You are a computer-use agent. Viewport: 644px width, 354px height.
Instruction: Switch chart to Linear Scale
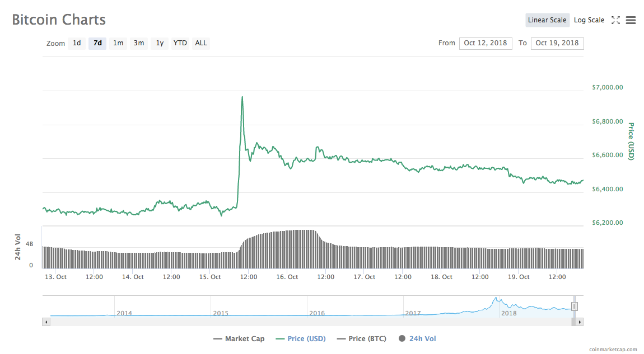[547, 20]
